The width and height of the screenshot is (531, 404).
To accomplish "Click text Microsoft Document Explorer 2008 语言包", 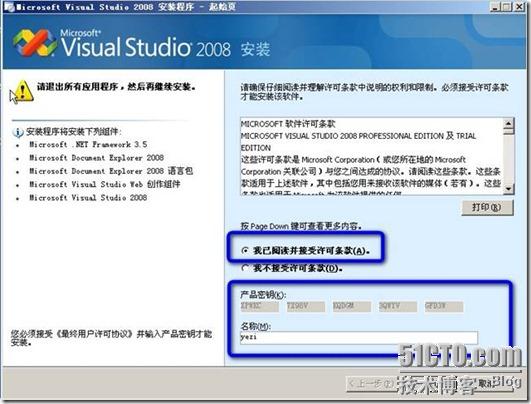I will pos(111,171).
